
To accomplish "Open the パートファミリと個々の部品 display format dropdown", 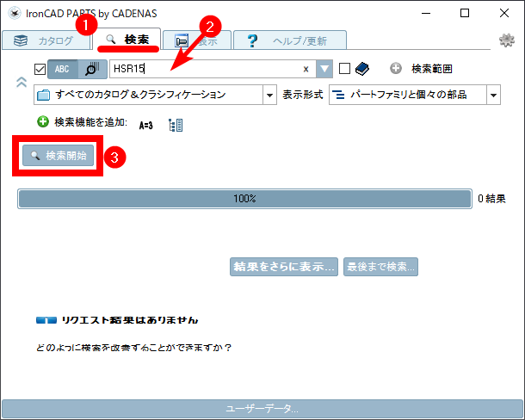I will 415,95.
